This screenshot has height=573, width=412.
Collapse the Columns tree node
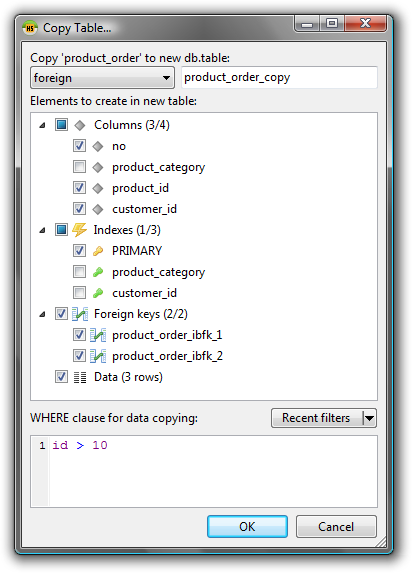click(x=42, y=125)
